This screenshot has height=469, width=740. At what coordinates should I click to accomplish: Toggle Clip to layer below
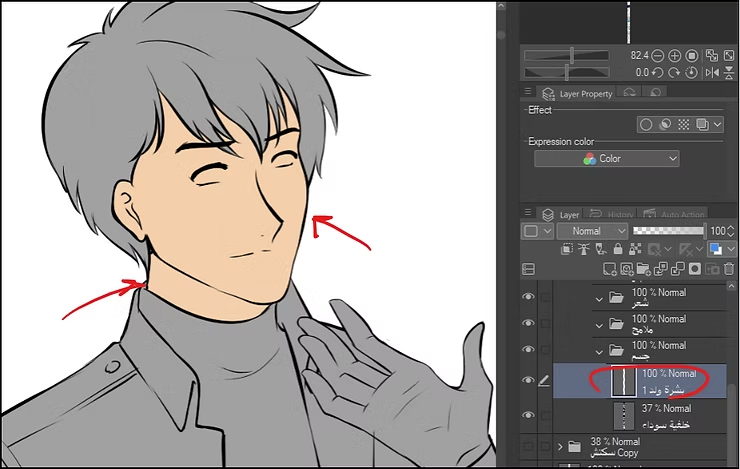tap(567, 249)
